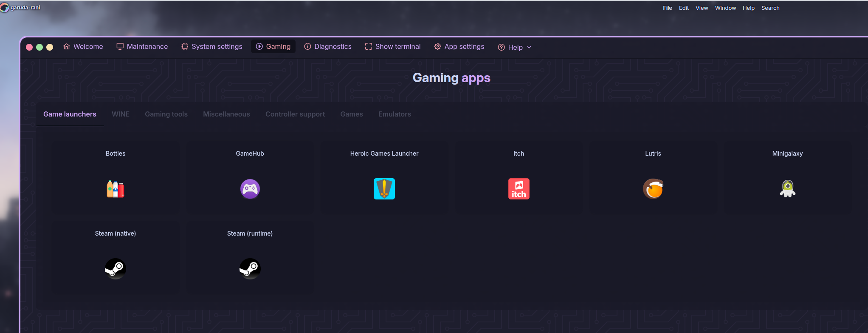Open the Window menu
Viewport: 868px width, 333px height.
725,8
